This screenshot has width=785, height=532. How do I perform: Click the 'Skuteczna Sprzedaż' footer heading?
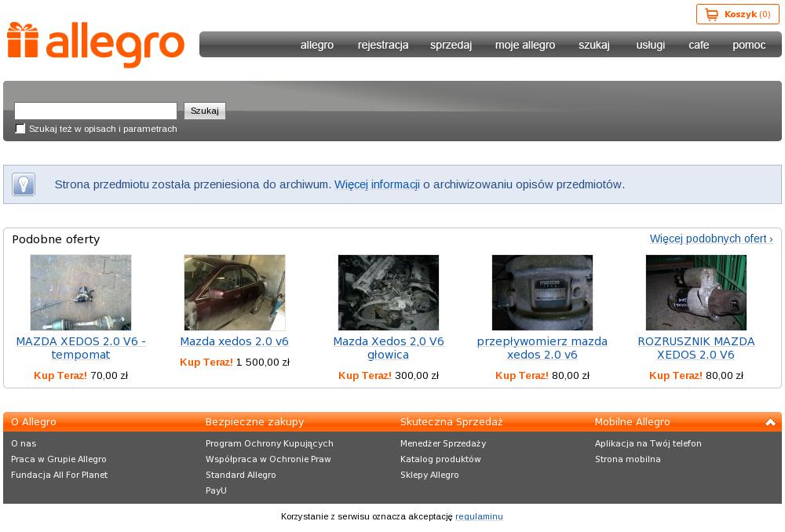(x=451, y=422)
